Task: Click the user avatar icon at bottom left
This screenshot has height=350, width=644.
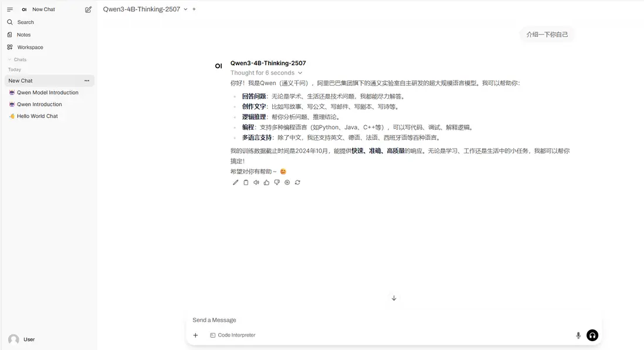Action: pyautogui.click(x=13, y=339)
